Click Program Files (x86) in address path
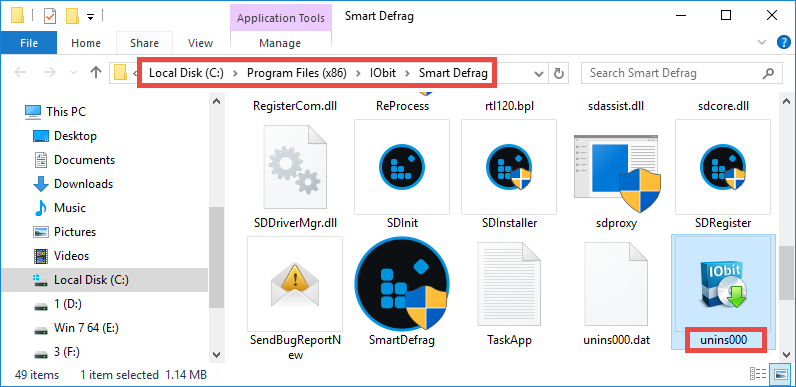This screenshot has height=387, width=796. [297, 73]
